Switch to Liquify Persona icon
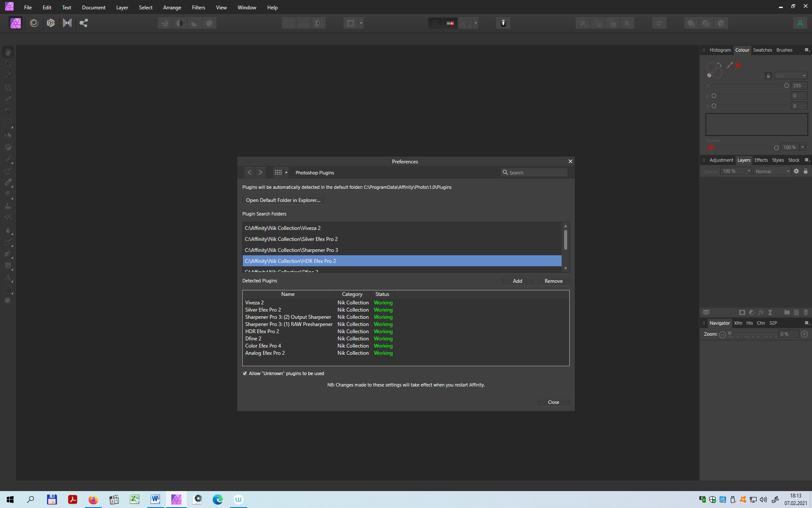Screen dimensions: 812x508 (x=34, y=23)
